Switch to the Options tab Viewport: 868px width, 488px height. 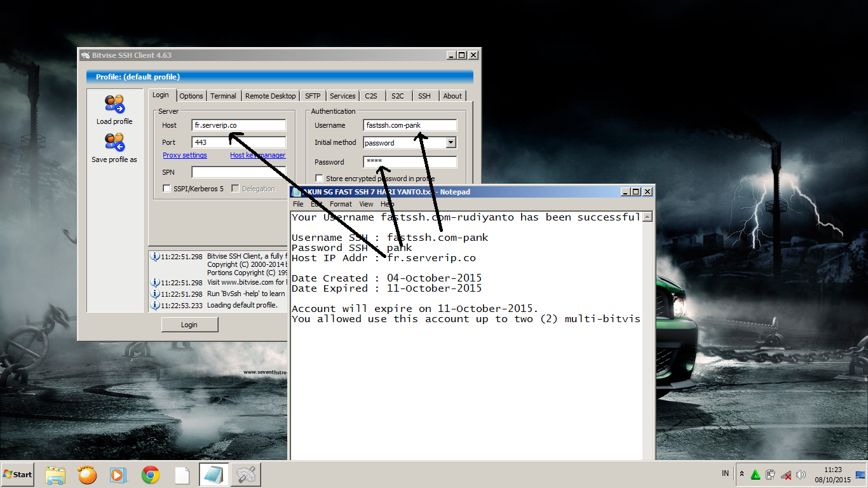pos(191,96)
